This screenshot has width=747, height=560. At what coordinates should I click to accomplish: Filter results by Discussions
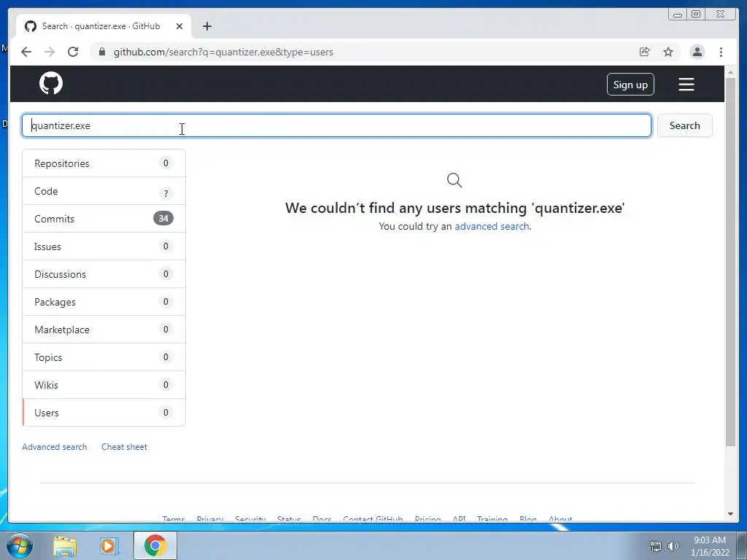point(104,274)
